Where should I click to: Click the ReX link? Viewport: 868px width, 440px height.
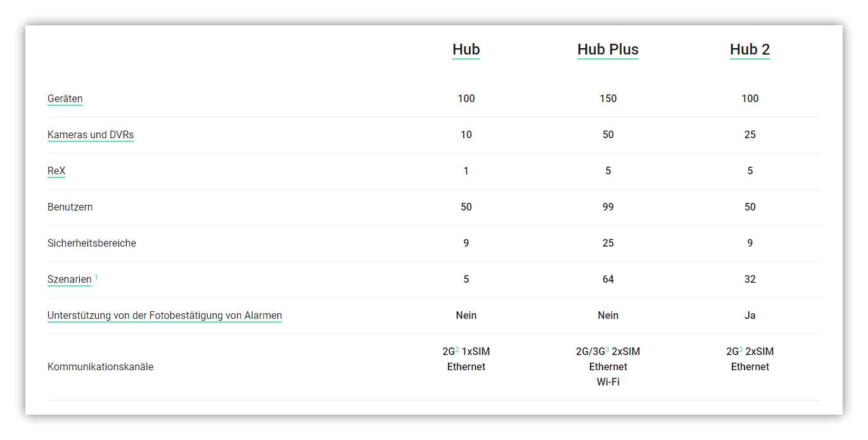click(56, 171)
